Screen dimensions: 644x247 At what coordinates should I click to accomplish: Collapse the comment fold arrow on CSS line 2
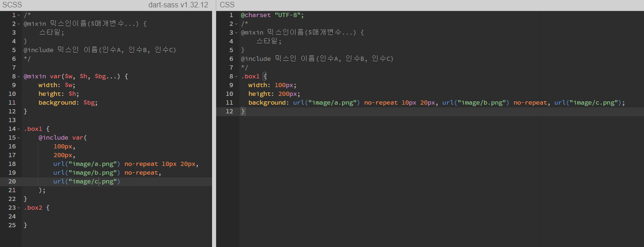(x=236, y=24)
